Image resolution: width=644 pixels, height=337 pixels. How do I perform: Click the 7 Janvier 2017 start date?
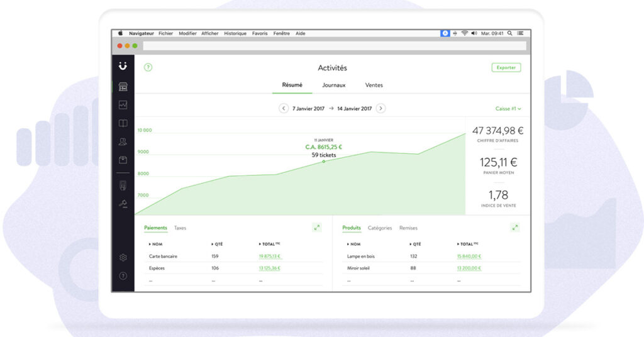click(308, 109)
